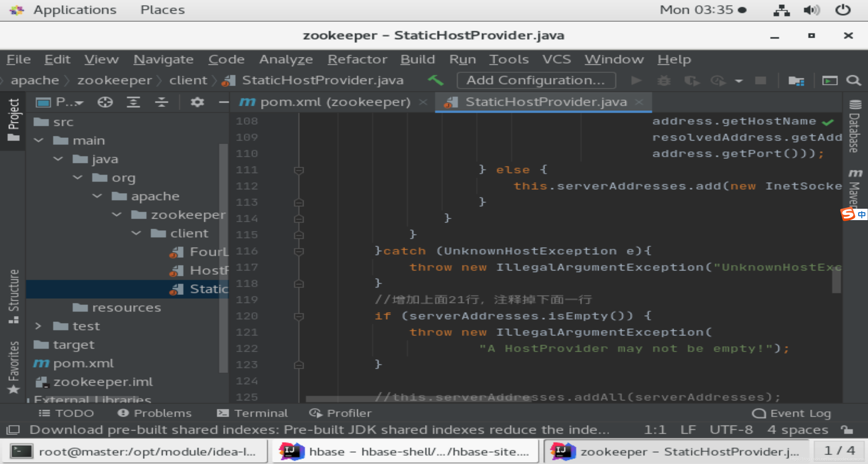Open the Terminal tool window
The height and width of the screenshot is (464, 868).
pyautogui.click(x=253, y=413)
